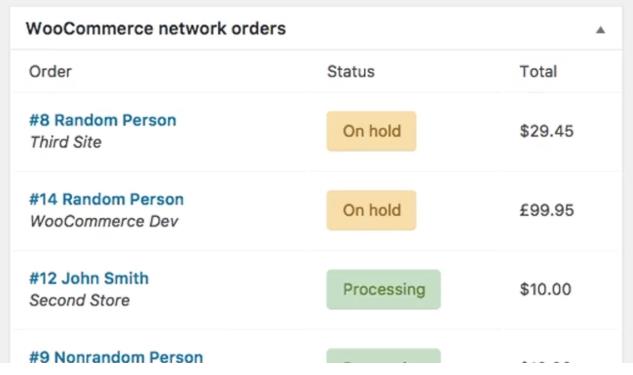The height and width of the screenshot is (375, 633).
Task: Open order #8 Random Person
Action: click(x=103, y=120)
